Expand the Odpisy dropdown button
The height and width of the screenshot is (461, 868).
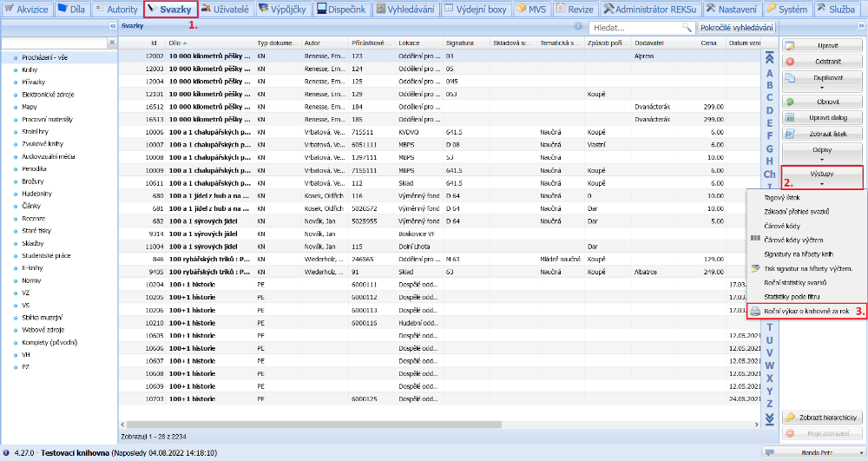tap(821, 154)
